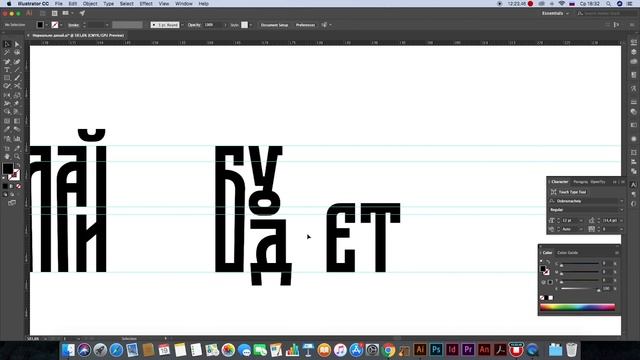Switch to the OpenType tab
The width and height of the screenshot is (640, 360).
point(598,182)
